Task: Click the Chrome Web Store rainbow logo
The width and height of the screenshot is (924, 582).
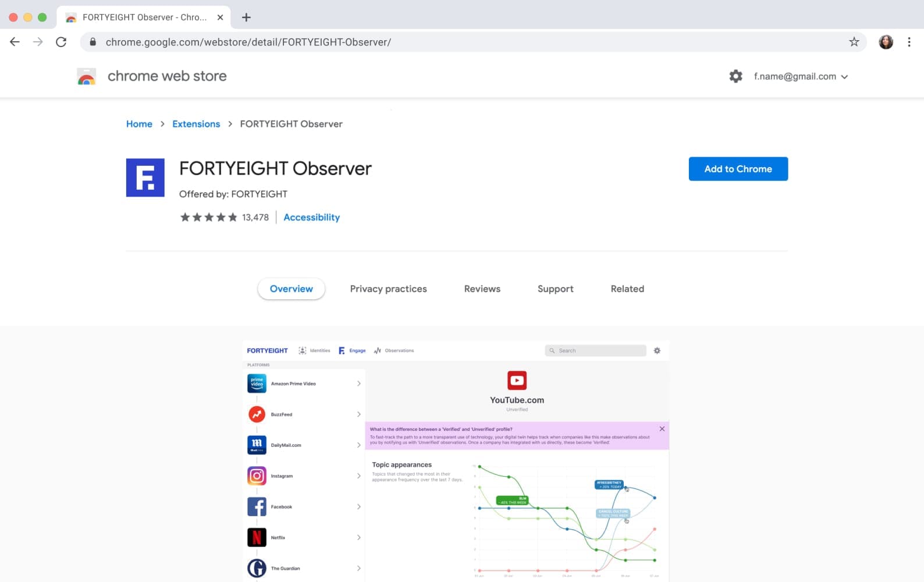Action: pos(87,76)
